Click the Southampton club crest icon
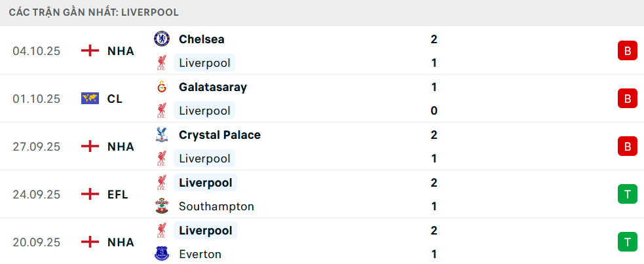The image size is (644, 264). [161, 206]
